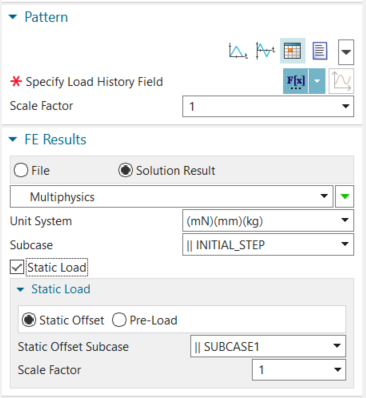Click the plot field graph icon

point(341,81)
